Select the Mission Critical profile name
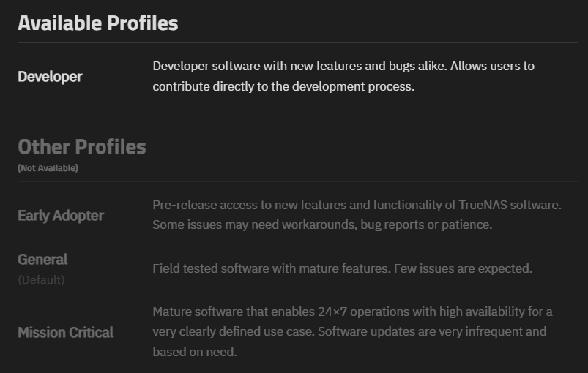The image size is (588, 373). tap(66, 332)
